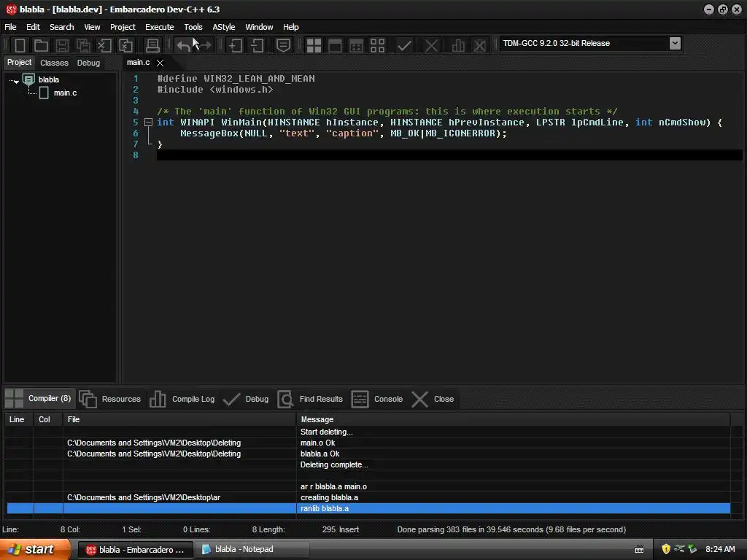Open main.c in the project tree

coord(65,93)
